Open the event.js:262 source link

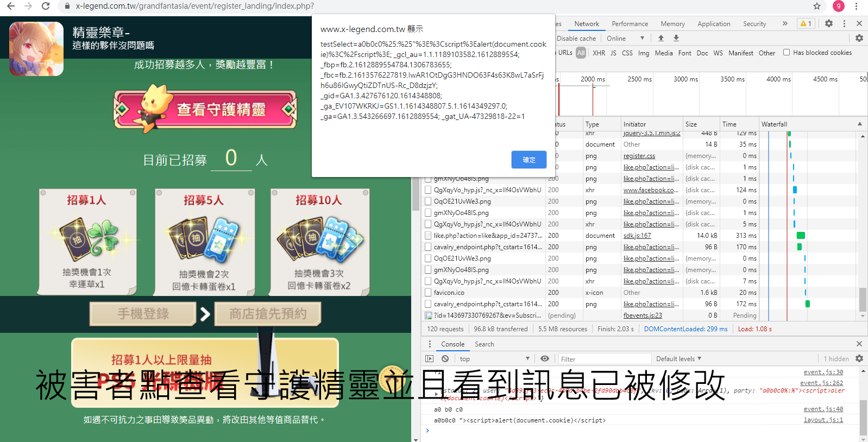tap(821, 383)
